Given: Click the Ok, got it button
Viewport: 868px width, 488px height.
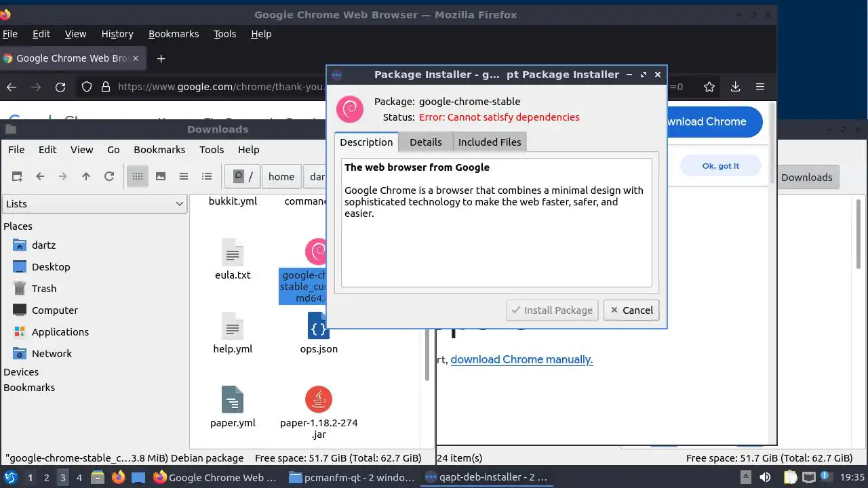Looking at the screenshot, I should [721, 166].
